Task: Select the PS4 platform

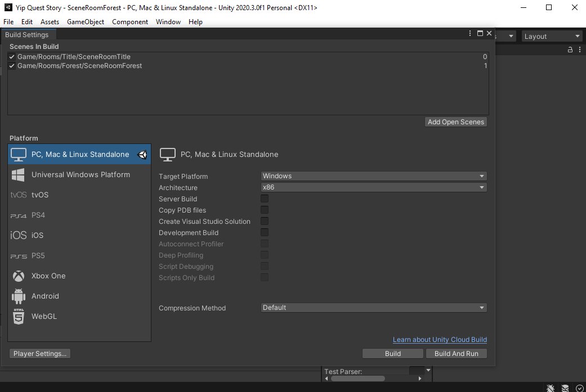Action: tap(79, 215)
